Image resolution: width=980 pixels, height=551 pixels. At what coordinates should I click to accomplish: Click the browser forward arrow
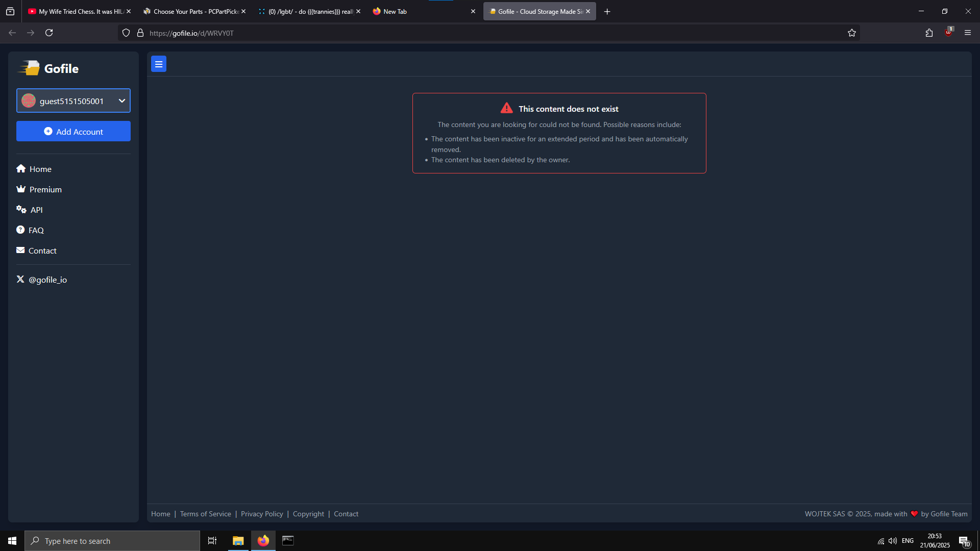pos(31,33)
